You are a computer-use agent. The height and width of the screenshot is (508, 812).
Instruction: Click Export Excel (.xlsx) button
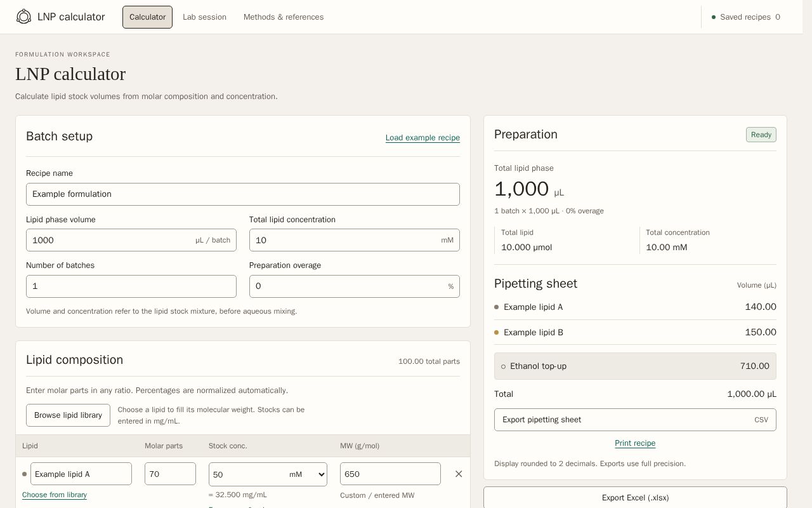[635, 498]
